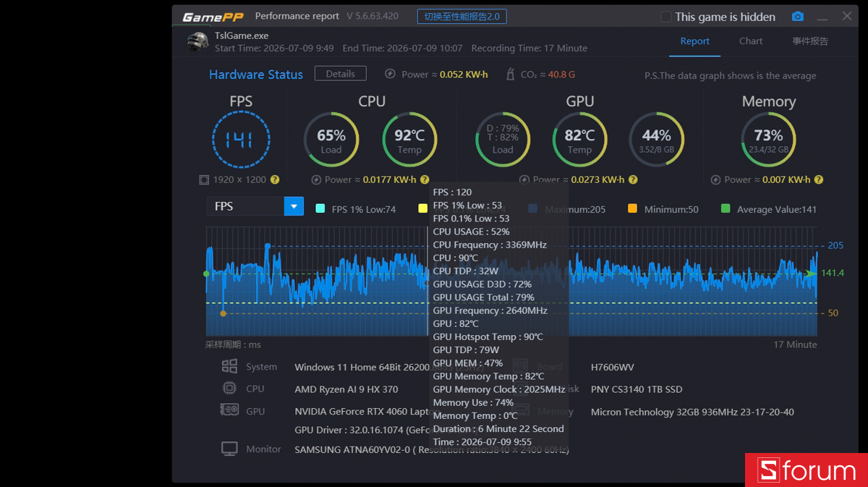The width and height of the screenshot is (868, 487).
Task: Click the orange minimum point marker on chart
Action: click(223, 313)
